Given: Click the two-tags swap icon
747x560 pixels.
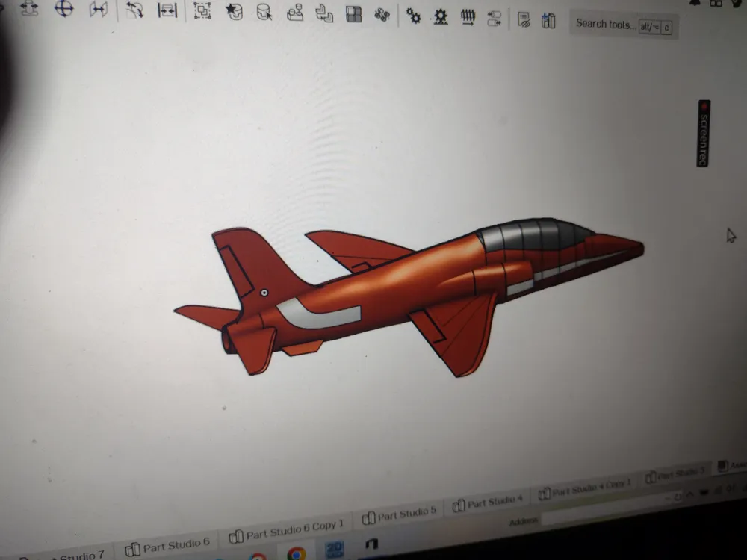Looking at the screenshot, I should pos(494,19).
